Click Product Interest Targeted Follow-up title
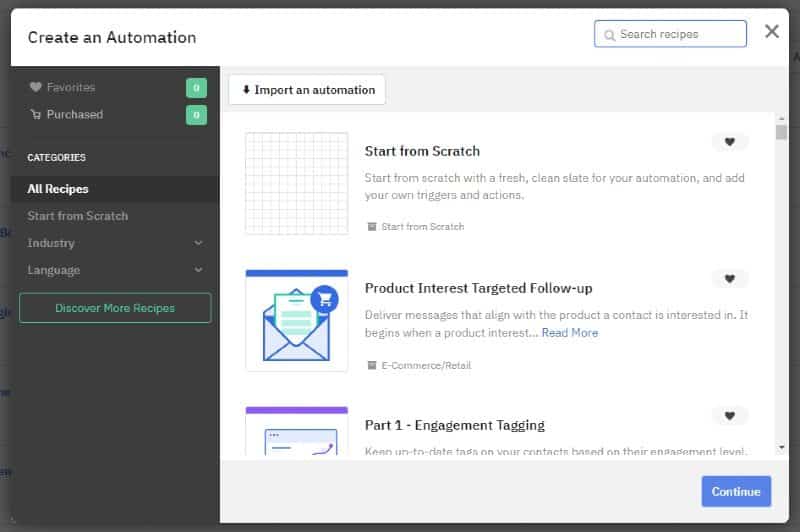This screenshot has width=800, height=532. pyautogui.click(x=478, y=288)
